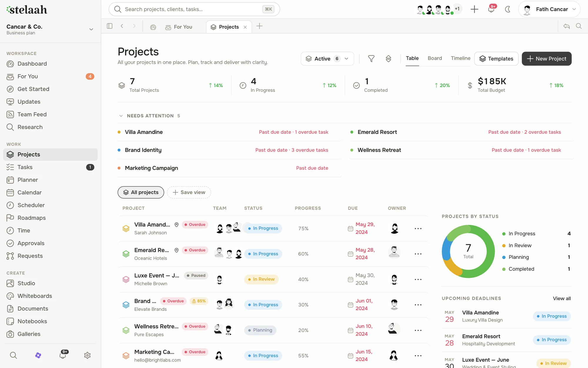Open the Active 6 filter dropdown
The width and height of the screenshot is (588, 368).
point(327,59)
